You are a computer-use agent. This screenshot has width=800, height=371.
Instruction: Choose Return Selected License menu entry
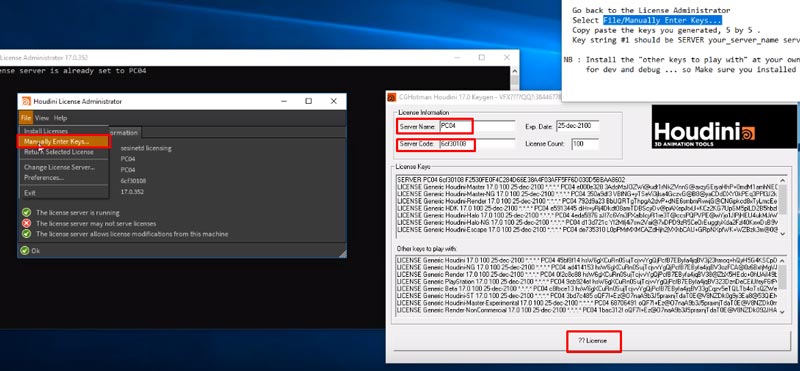59,152
